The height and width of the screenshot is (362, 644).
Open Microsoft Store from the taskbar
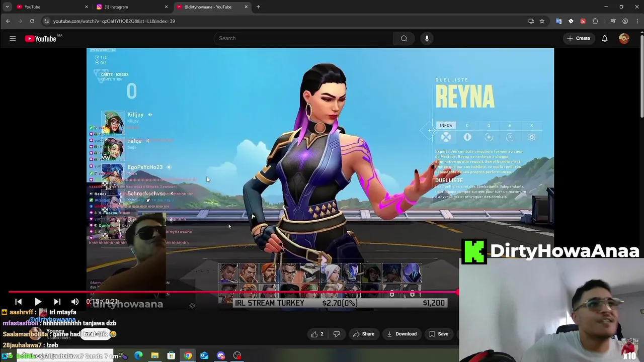pos(171,355)
